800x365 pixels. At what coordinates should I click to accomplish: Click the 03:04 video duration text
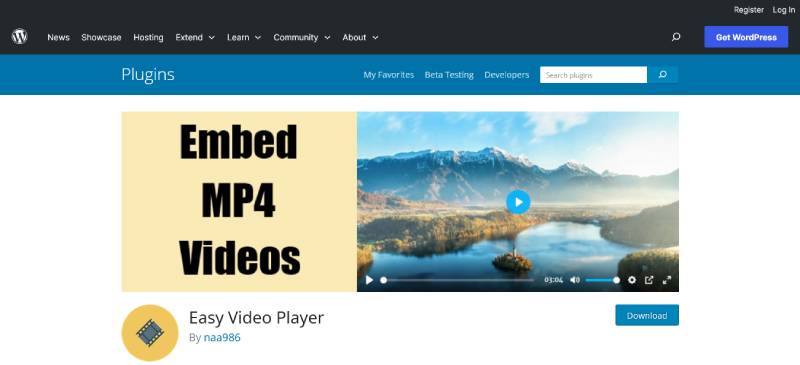553,280
